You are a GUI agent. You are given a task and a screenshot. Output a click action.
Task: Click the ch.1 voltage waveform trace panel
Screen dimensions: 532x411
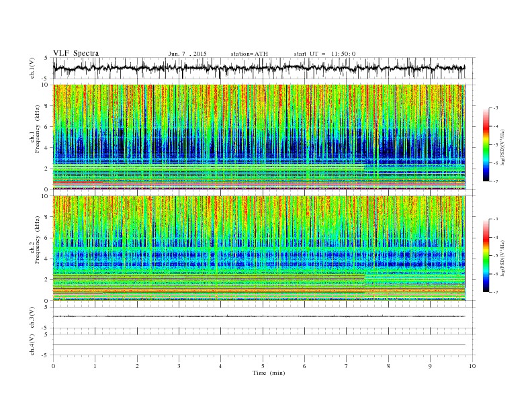coord(264,68)
